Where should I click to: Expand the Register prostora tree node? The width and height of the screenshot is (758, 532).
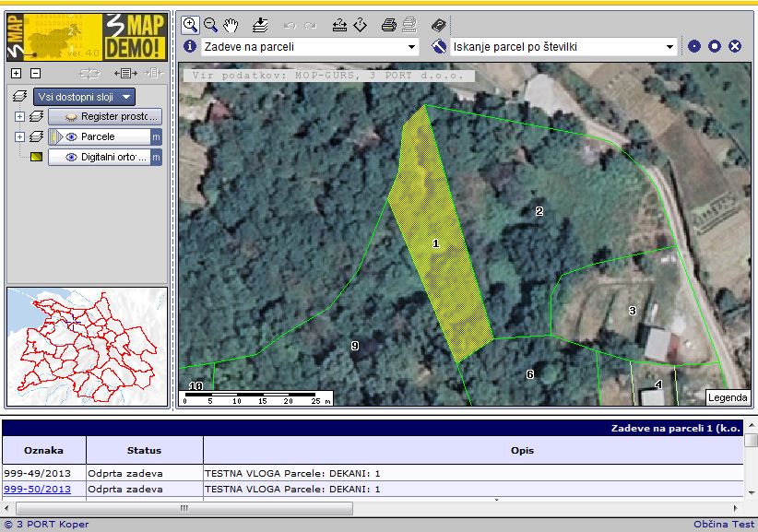coord(19,116)
